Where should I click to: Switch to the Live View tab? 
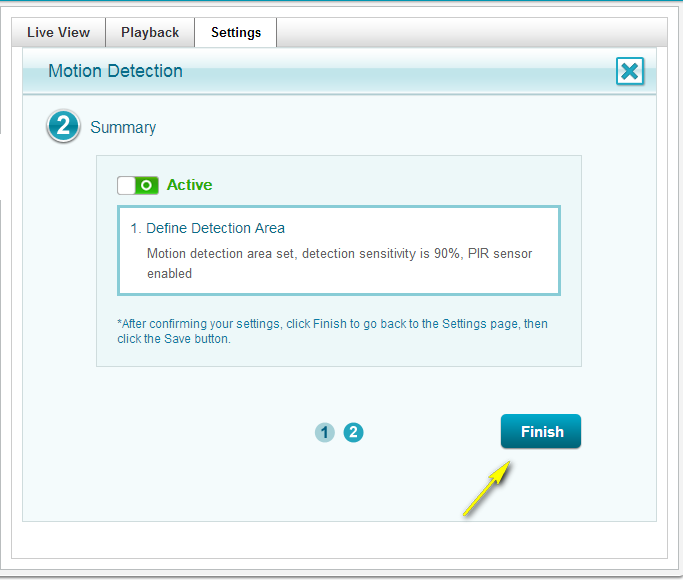(x=58, y=32)
